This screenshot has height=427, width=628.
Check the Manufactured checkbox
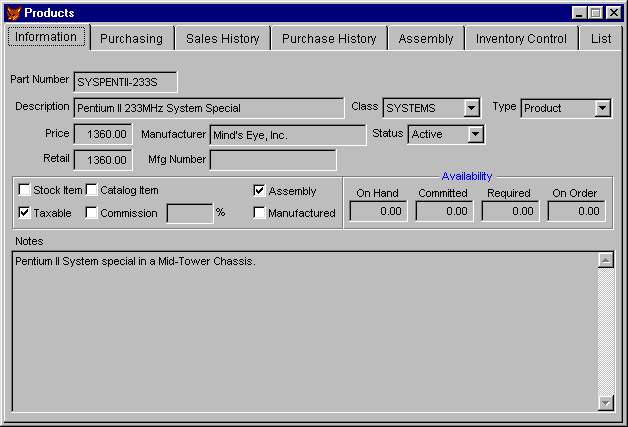pos(260,213)
